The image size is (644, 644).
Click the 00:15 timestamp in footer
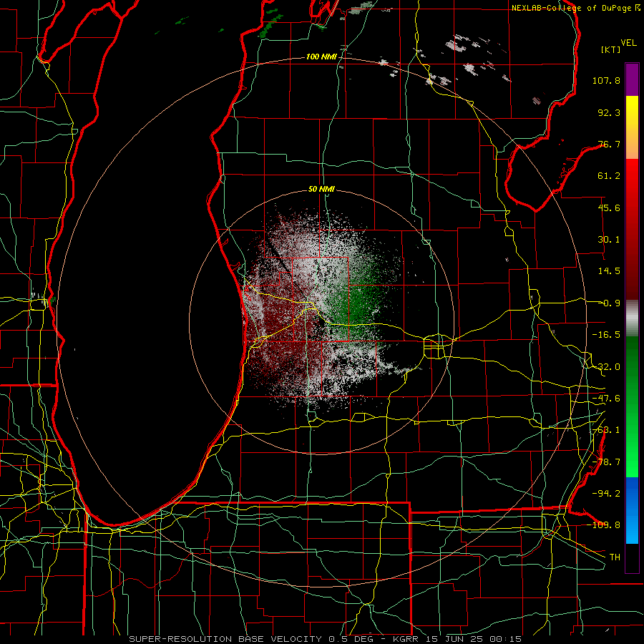504,639
